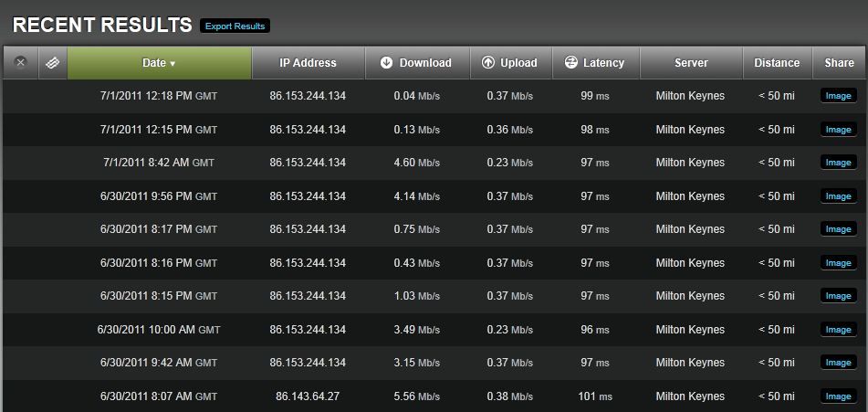Click the RECENT RESULTS heading
The width and height of the screenshot is (868, 412).
point(102,25)
